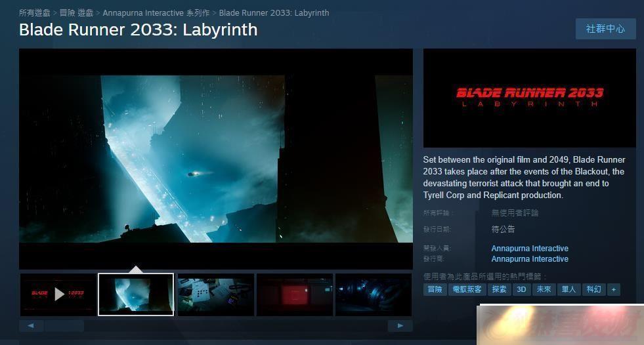Select the 探索 tag

[499, 289]
